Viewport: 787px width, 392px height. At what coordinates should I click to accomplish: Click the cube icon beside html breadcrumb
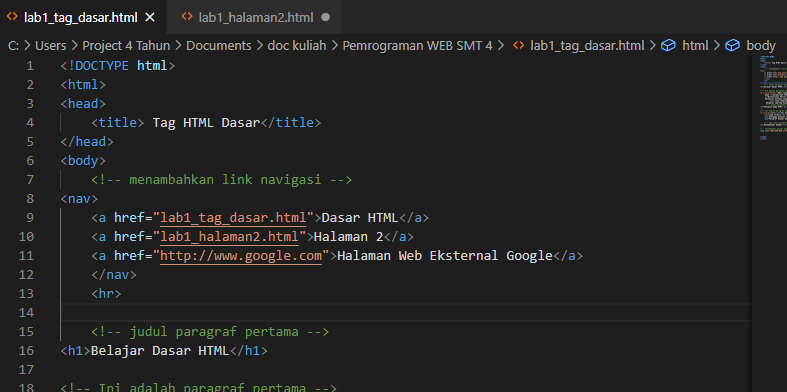point(668,46)
